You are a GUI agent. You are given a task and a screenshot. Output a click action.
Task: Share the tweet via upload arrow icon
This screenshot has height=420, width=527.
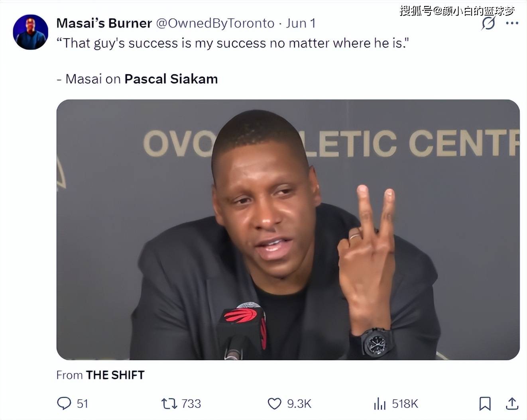[512, 404]
